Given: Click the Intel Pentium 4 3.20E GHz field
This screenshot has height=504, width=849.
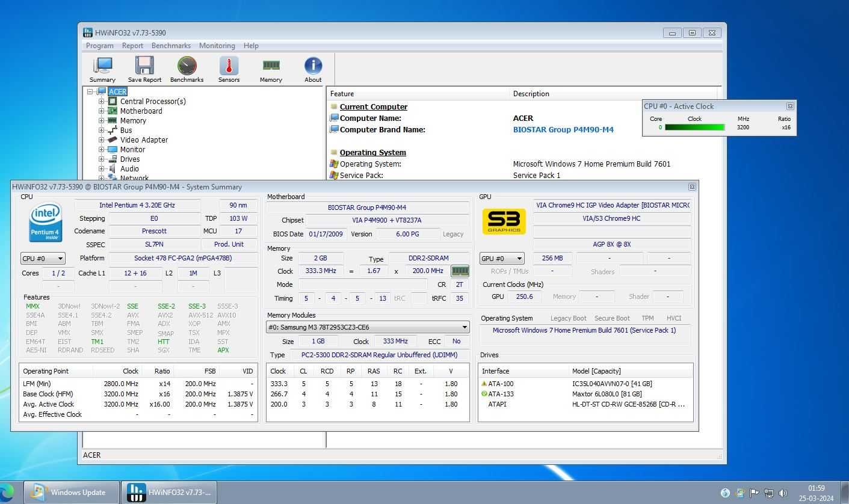Looking at the screenshot, I should [x=137, y=205].
